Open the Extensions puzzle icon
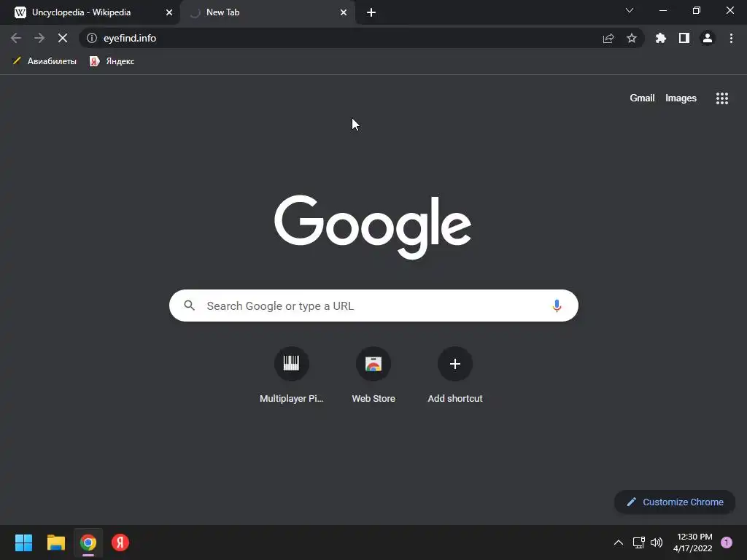This screenshot has height=560, width=747. [660, 38]
